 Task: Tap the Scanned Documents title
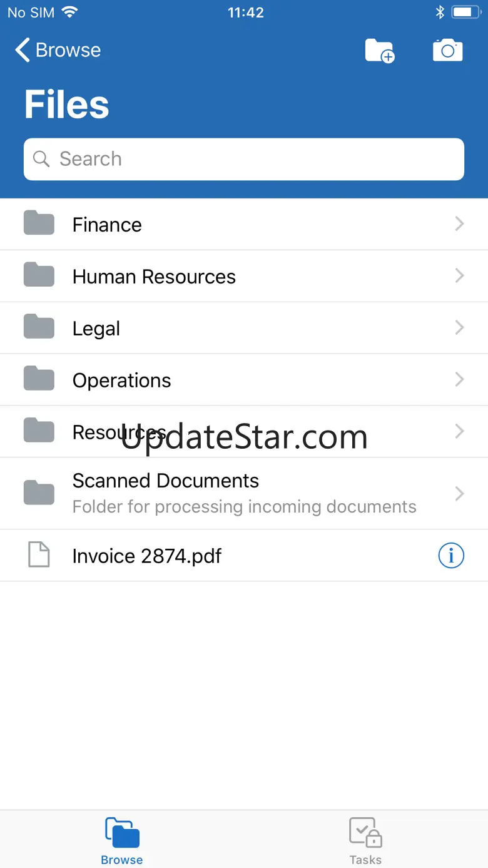coord(166,481)
